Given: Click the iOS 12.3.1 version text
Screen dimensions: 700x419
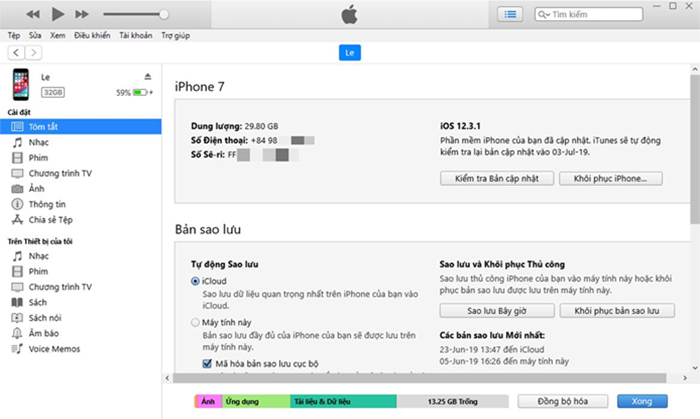Looking at the screenshot, I should coord(460,126).
